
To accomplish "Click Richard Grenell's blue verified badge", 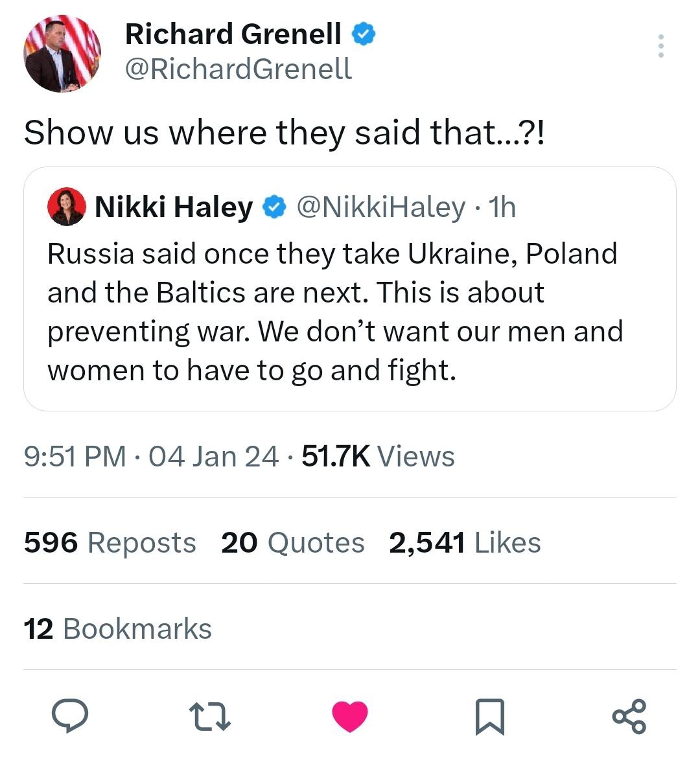I will point(364,34).
